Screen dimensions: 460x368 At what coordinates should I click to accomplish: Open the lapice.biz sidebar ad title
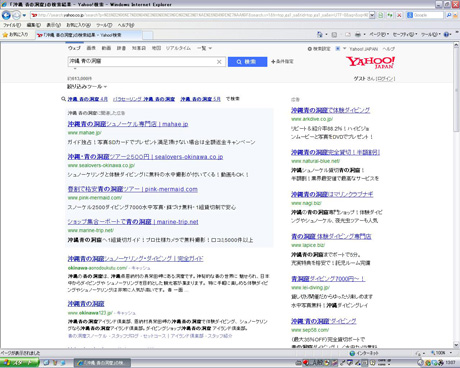pyautogui.click(x=331, y=237)
